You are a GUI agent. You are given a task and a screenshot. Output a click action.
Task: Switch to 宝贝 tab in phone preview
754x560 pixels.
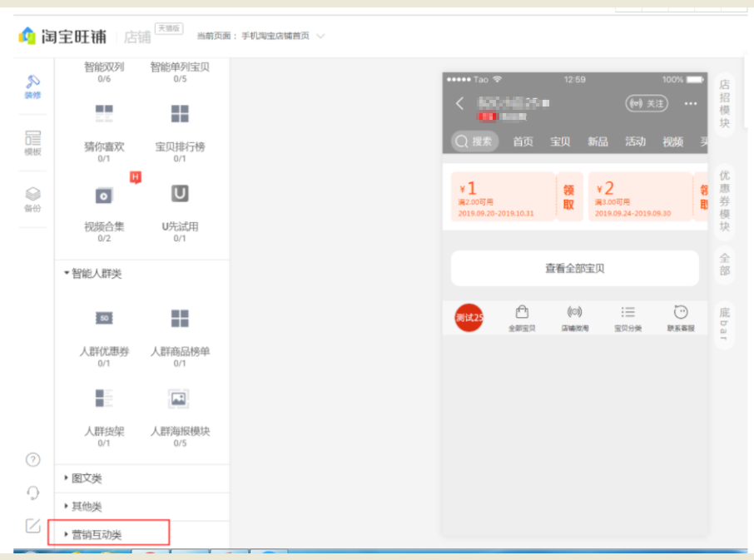point(560,141)
